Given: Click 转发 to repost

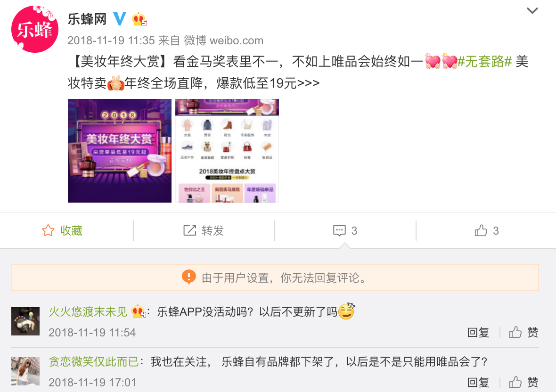Looking at the screenshot, I should pyautogui.click(x=204, y=230).
